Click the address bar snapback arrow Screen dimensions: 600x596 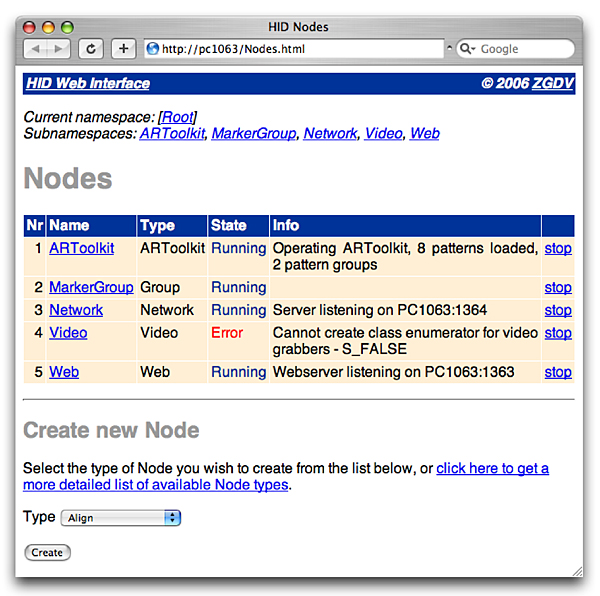450,48
